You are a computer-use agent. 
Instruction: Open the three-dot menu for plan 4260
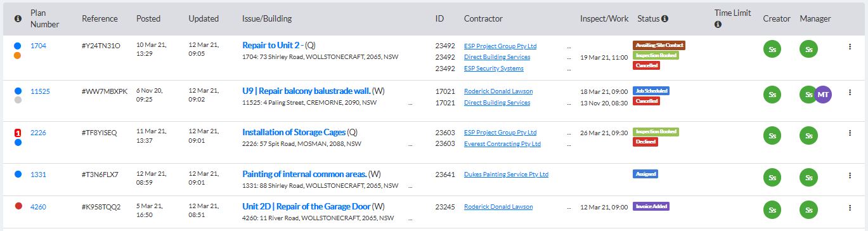coord(850,207)
